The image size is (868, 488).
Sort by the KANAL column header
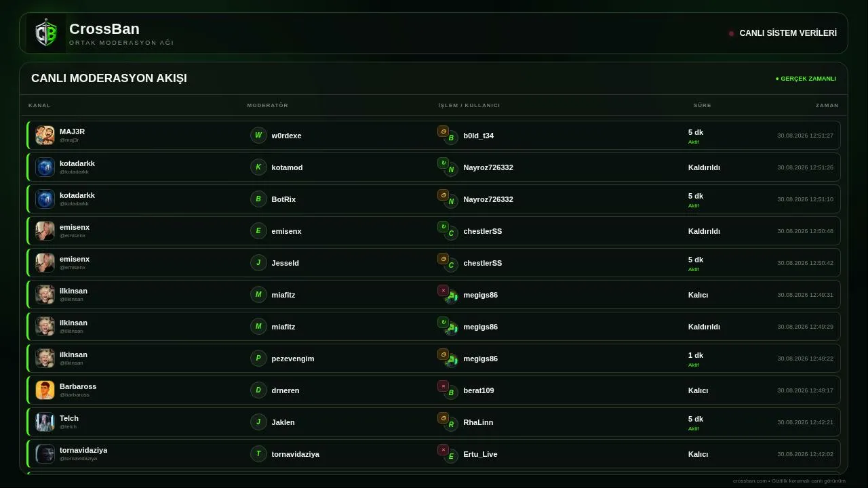(39, 105)
